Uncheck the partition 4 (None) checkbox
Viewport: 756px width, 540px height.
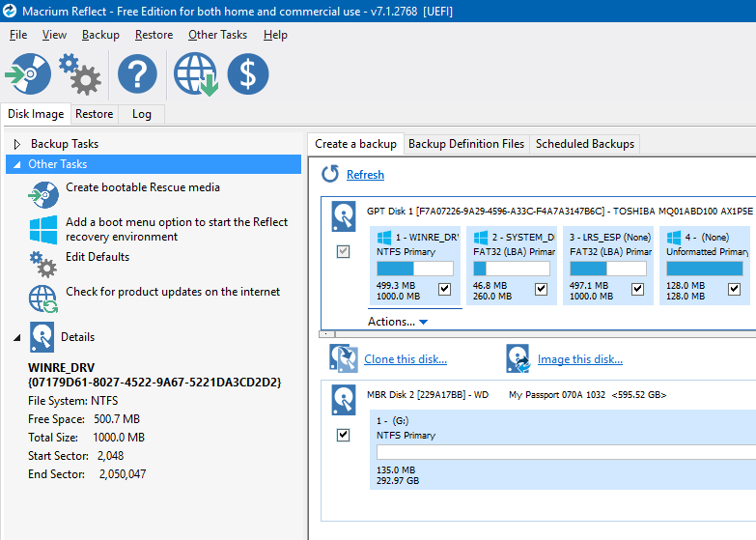tap(734, 289)
